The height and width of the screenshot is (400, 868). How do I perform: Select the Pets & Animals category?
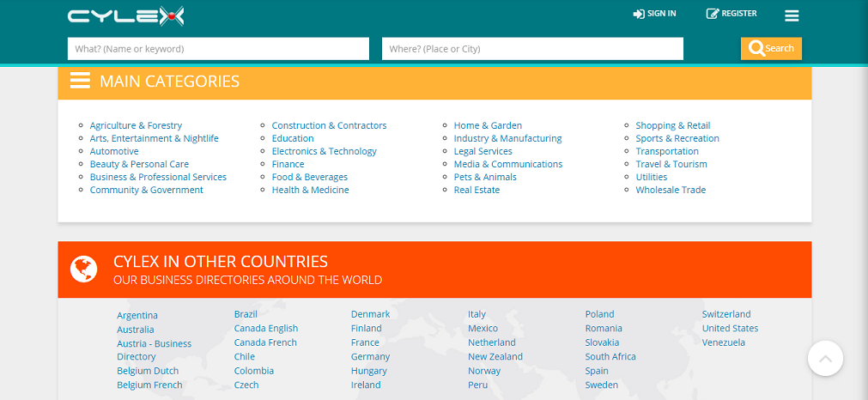pos(485,177)
